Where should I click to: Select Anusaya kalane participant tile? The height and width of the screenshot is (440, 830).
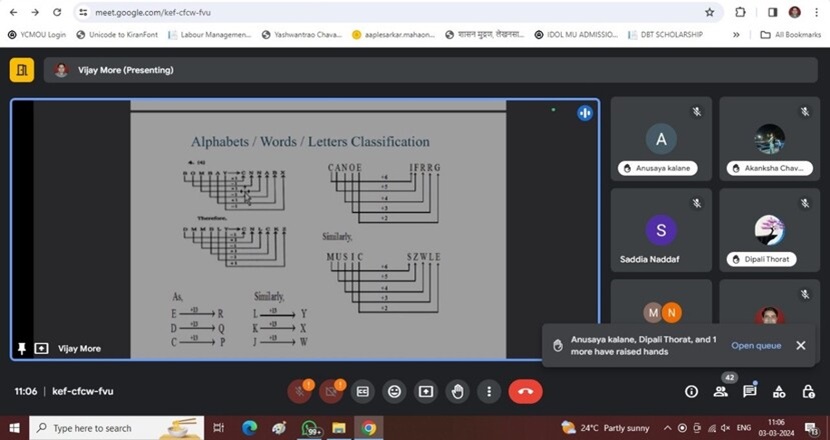661,139
